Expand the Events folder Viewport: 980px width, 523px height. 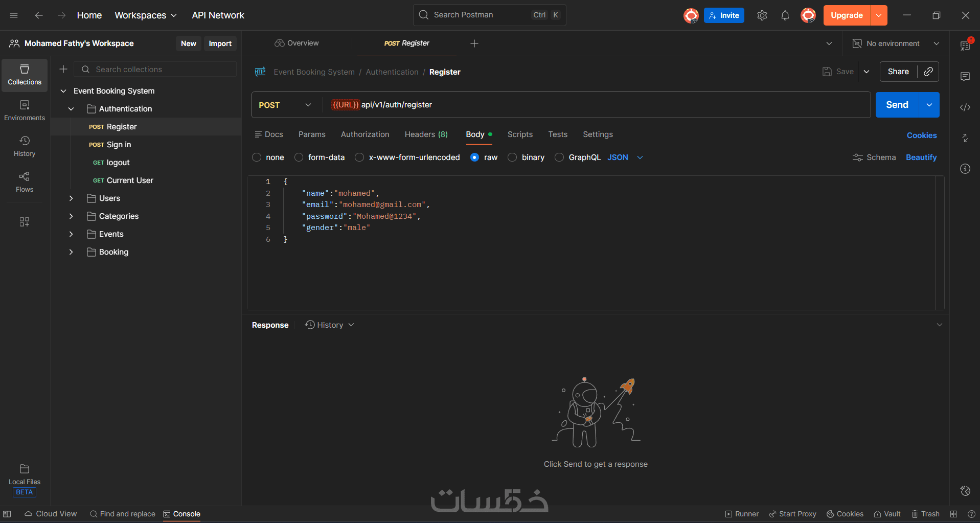tap(71, 234)
